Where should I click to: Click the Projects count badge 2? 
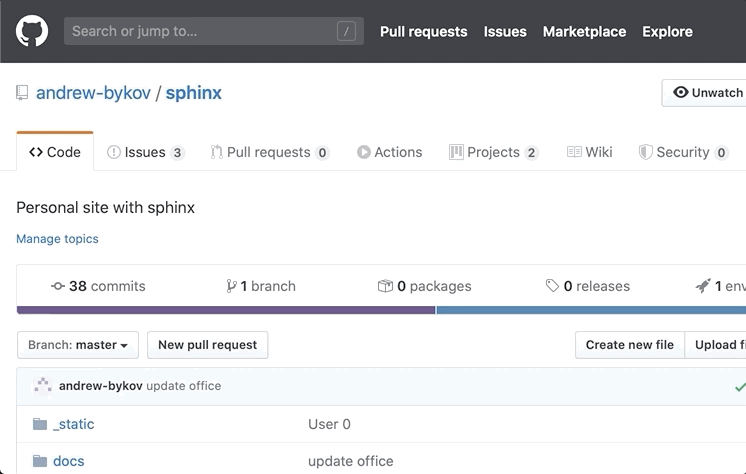point(531,153)
